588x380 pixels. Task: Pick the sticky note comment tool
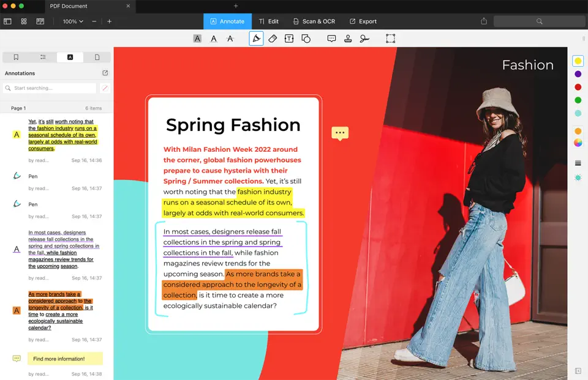click(331, 39)
